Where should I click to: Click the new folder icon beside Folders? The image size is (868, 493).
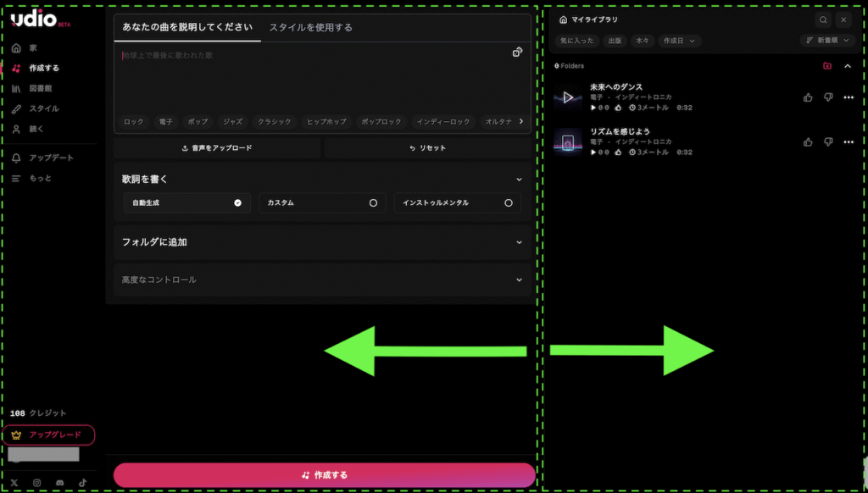click(827, 66)
